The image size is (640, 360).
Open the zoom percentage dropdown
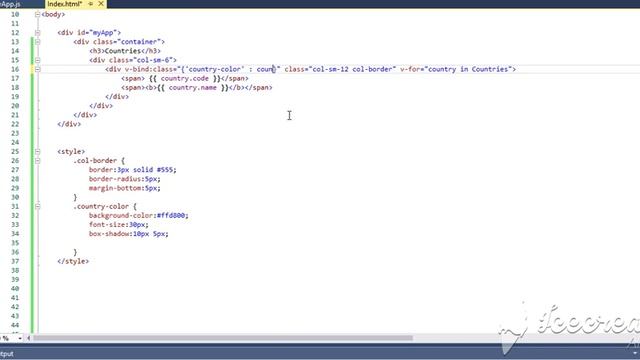20,338
